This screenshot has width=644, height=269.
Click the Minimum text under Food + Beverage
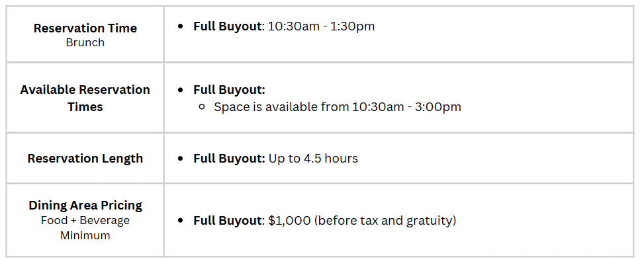point(85,236)
